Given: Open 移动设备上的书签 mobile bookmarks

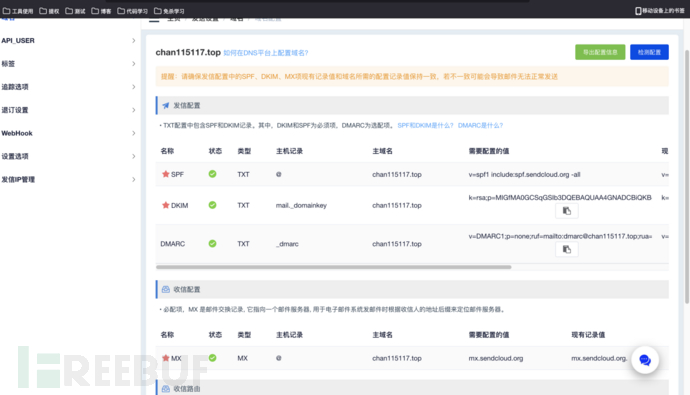Looking at the screenshot, I should point(660,11).
